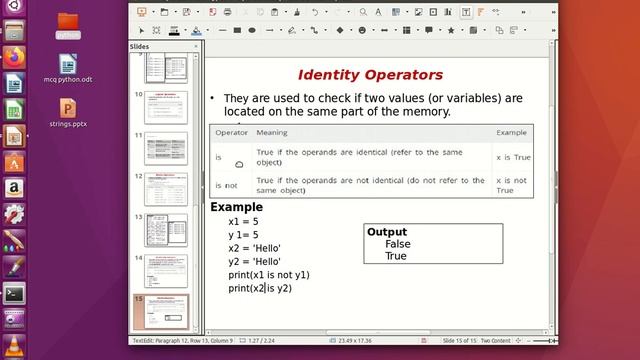Launch Firefox from the dock

point(14,57)
